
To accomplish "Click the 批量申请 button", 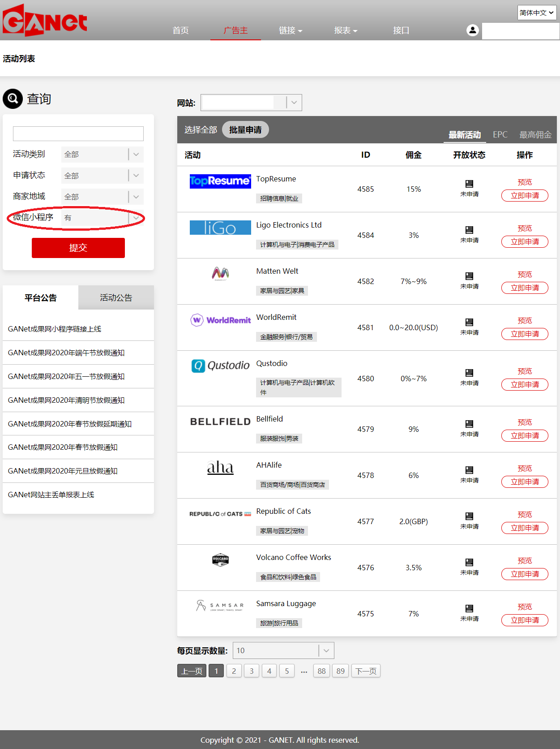I will pyautogui.click(x=245, y=129).
